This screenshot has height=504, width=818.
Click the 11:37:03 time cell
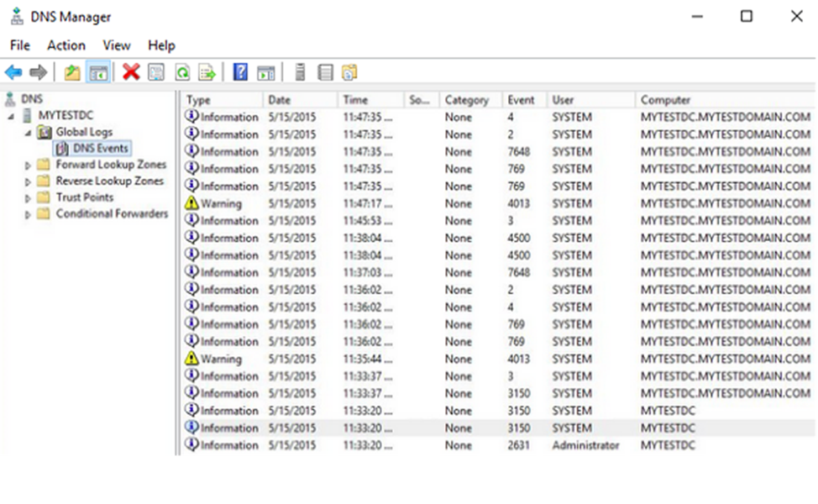click(x=367, y=272)
